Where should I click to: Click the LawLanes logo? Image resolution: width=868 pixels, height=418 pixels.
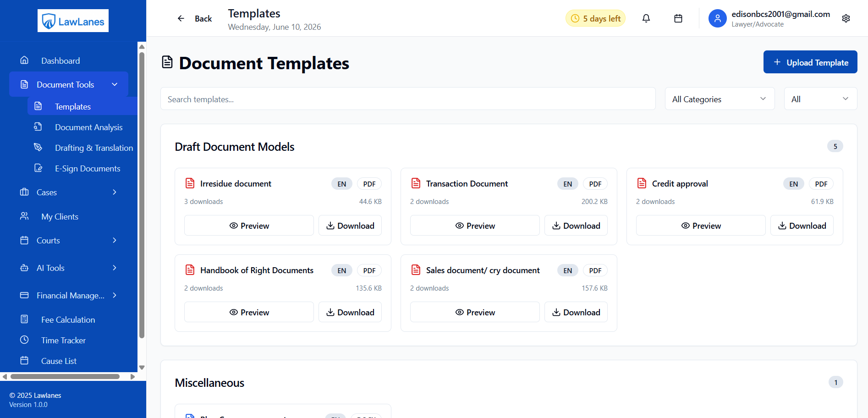point(73,21)
